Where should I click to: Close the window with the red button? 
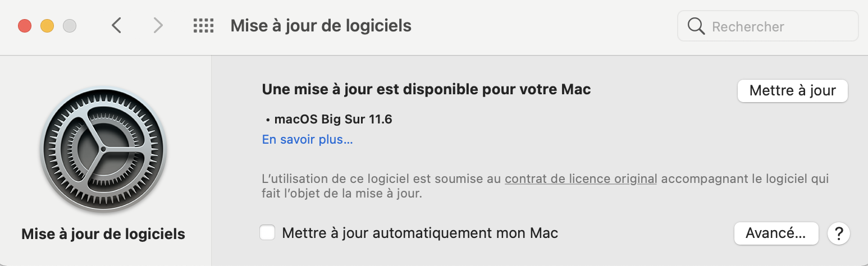25,26
